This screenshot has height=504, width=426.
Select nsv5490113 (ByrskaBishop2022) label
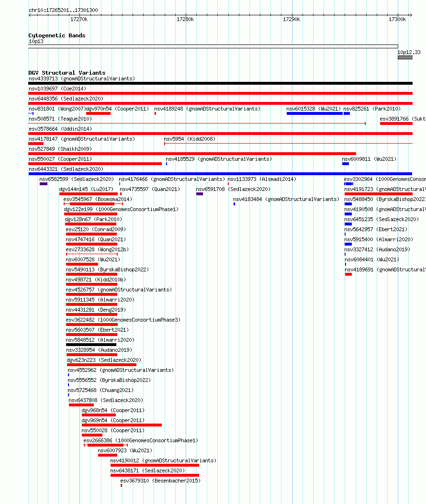[x=107, y=269]
